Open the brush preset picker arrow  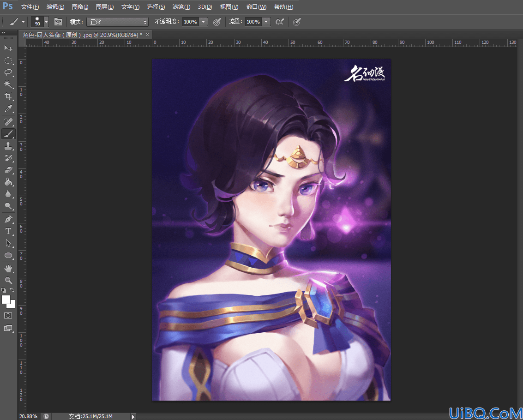click(x=46, y=22)
